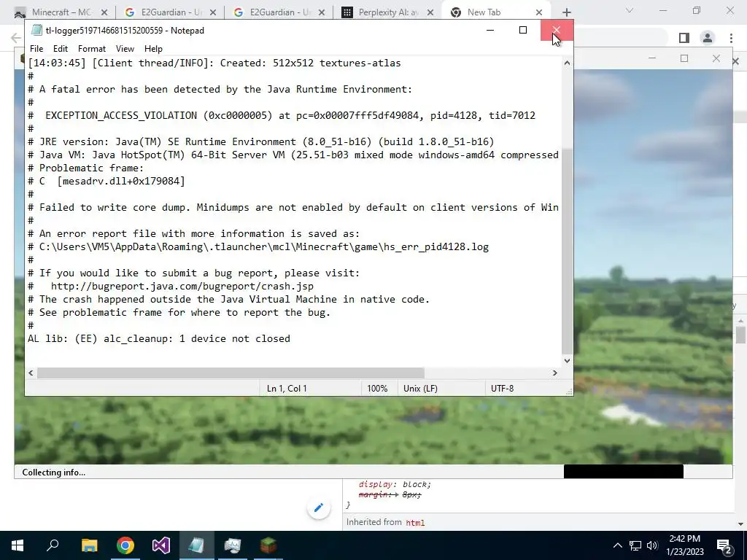Click the html inherited-from link

coord(415,522)
